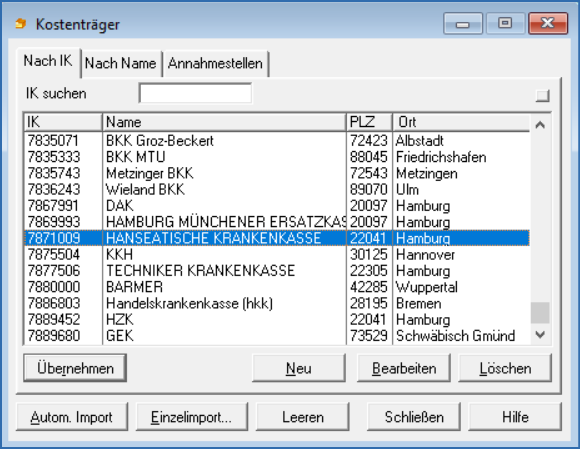
Task: Click the Kostenträger title bar app icon
Action: tap(21, 24)
